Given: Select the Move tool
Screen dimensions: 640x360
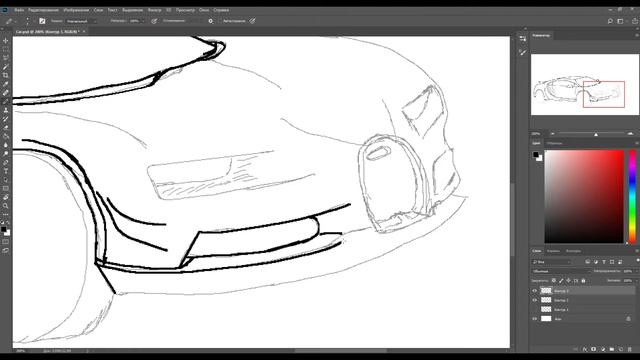Looking at the screenshot, I should pyautogui.click(x=5, y=41).
